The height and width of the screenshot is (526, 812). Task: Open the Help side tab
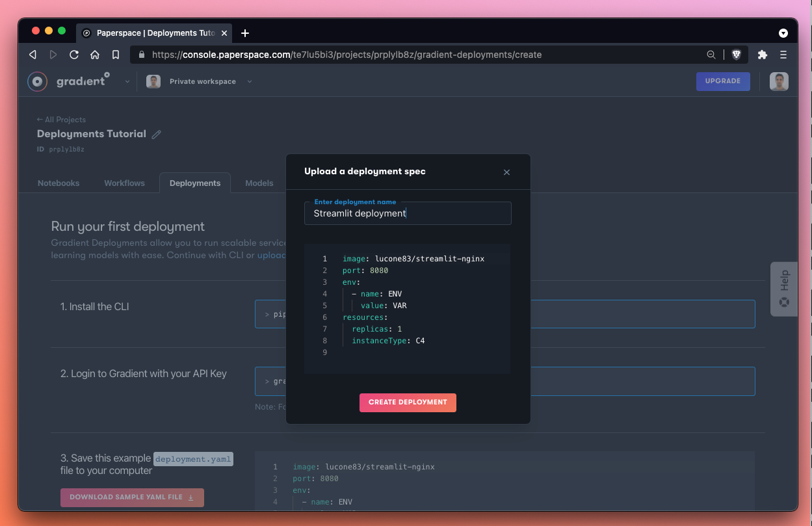[784, 289]
